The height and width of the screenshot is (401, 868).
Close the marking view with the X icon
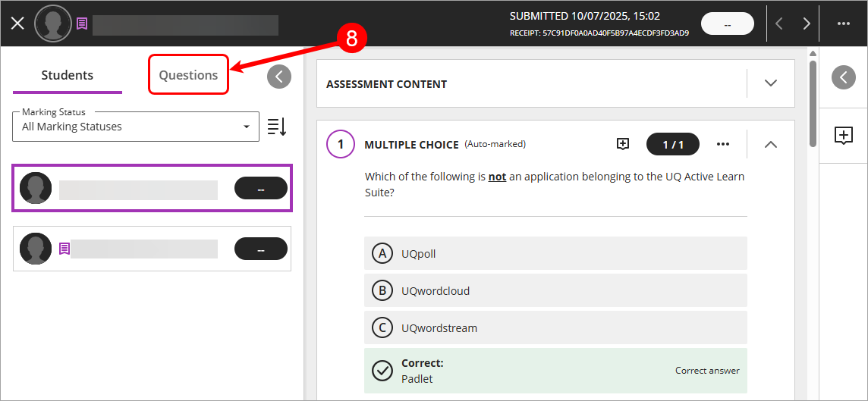[x=17, y=23]
